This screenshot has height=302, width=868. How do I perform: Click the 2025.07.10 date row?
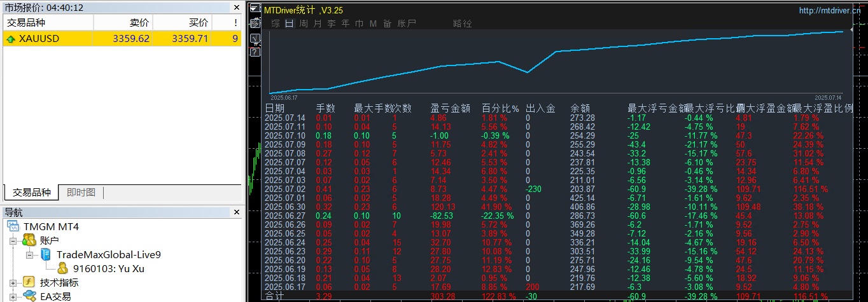coord(285,135)
